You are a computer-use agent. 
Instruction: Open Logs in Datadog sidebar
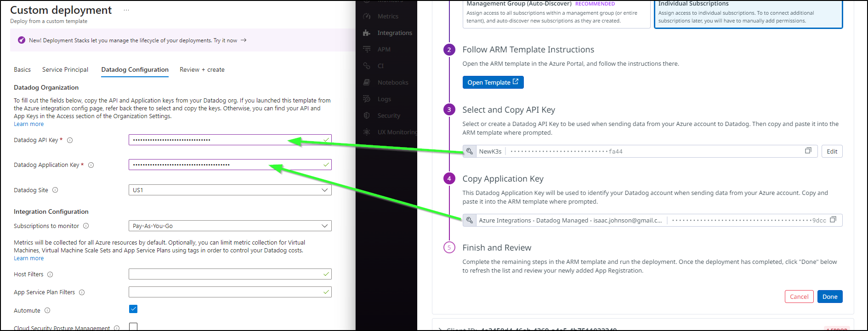(384, 99)
